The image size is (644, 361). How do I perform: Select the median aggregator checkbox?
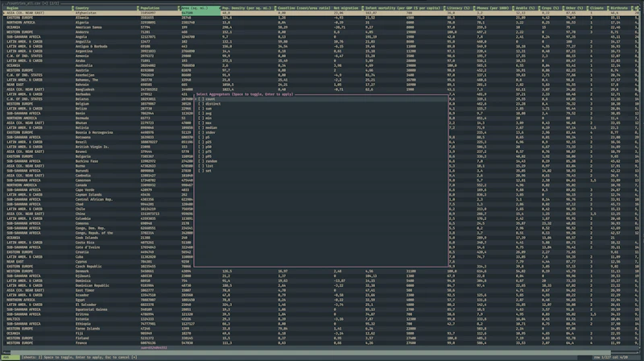(x=200, y=128)
